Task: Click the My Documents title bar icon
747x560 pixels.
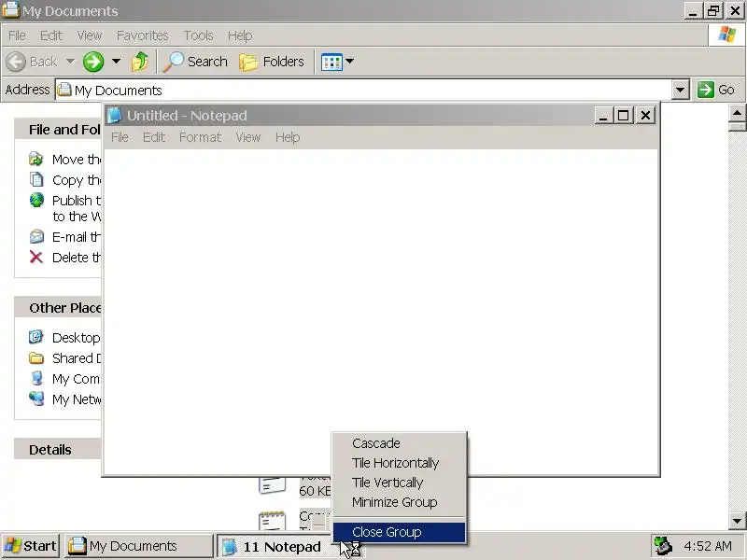Action: (x=10, y=10)
